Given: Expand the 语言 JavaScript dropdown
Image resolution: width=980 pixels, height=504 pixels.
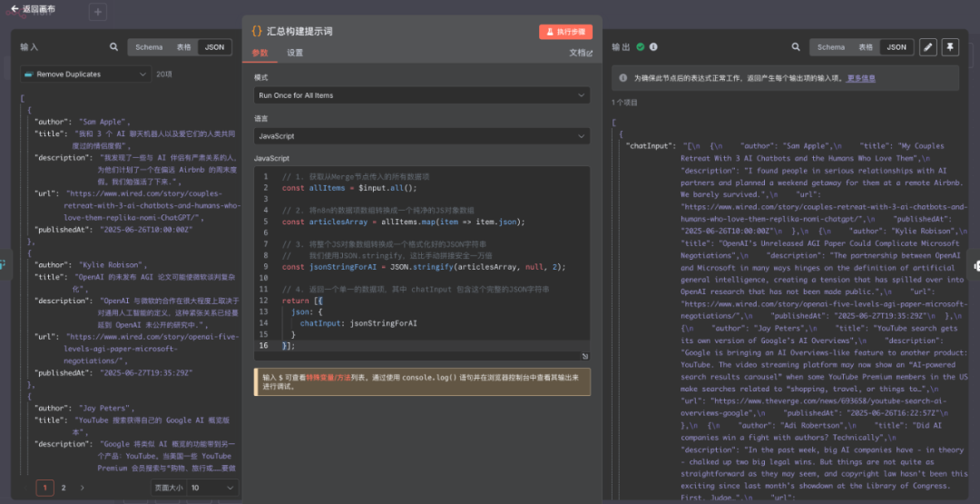Looking at the screenshot, I should (422, 135).
